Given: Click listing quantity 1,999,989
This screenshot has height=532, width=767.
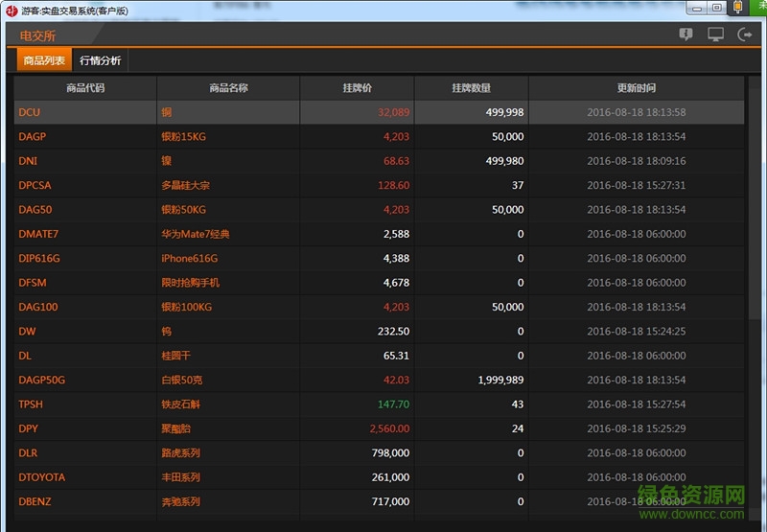Looking at the screenshot, I should click(x=500, y=380).
